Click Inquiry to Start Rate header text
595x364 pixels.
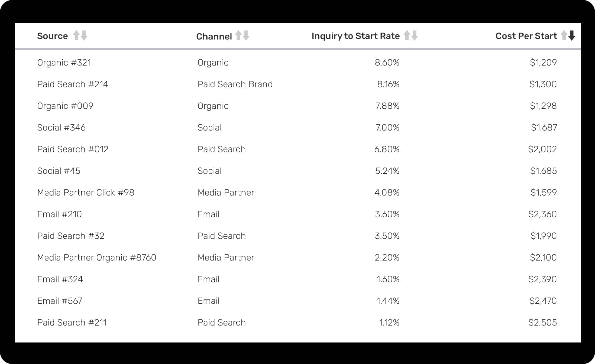(355, 36)
